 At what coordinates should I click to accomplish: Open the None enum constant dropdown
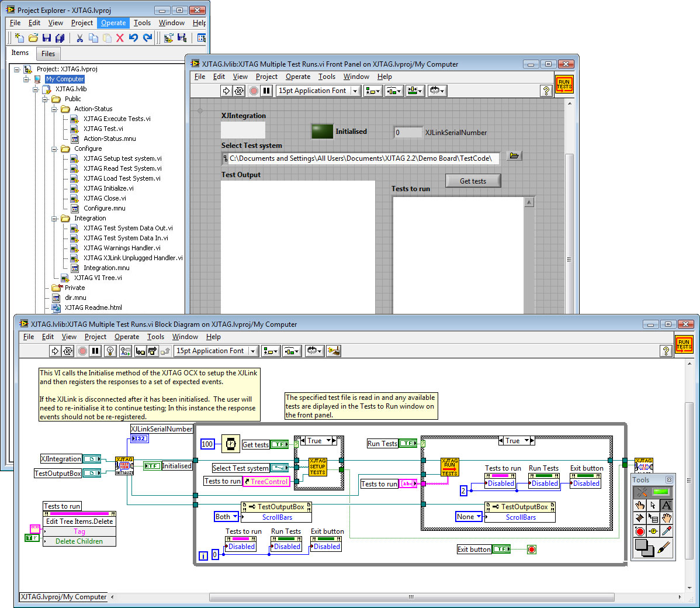[x=479, y=516]
